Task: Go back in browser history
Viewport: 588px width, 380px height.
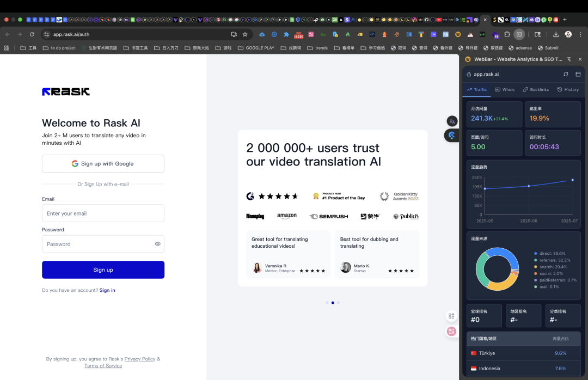Action: [x=8, y=34]
